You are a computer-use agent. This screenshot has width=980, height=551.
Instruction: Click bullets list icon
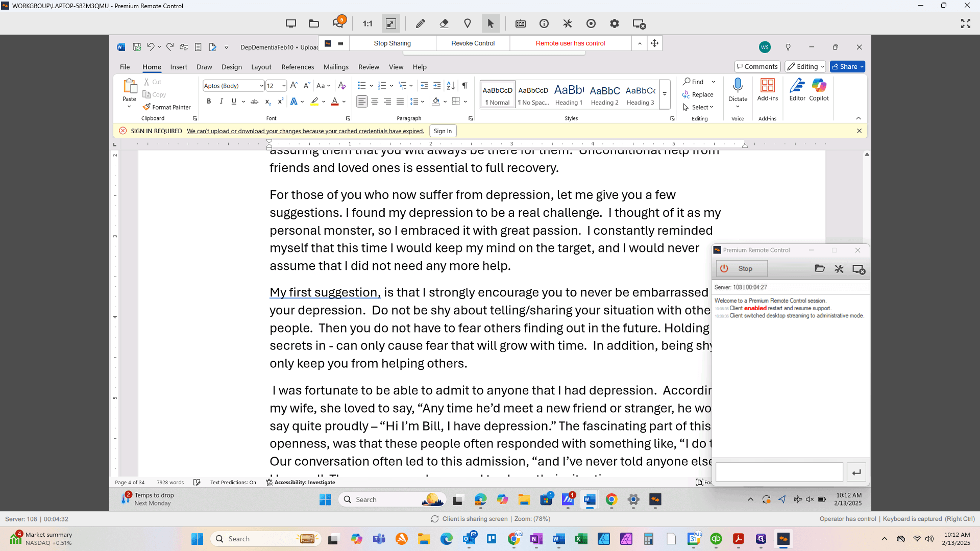coord(361,85)
